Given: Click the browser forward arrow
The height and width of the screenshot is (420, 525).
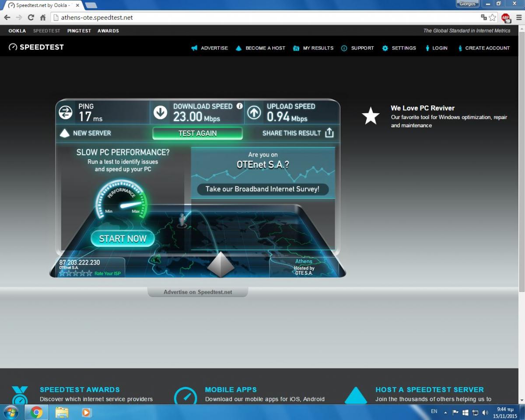Looking at the screenshot, I should click(x=19, y=17).
